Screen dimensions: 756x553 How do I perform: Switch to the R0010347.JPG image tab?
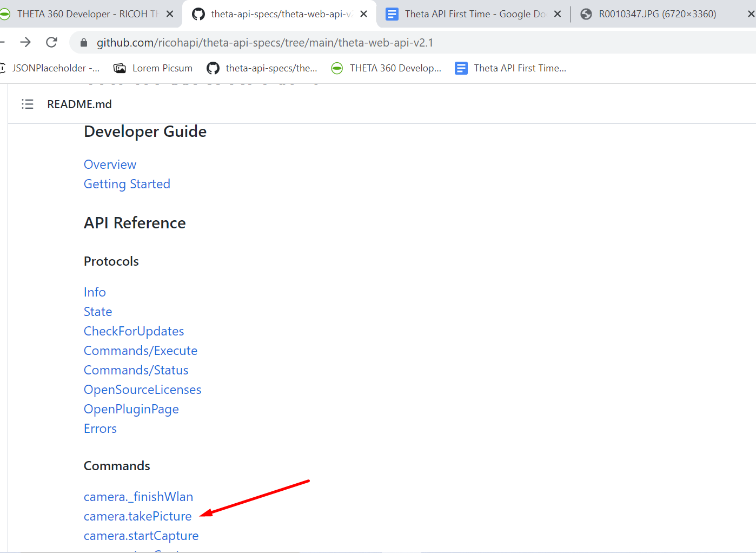[x=658, y=14]
